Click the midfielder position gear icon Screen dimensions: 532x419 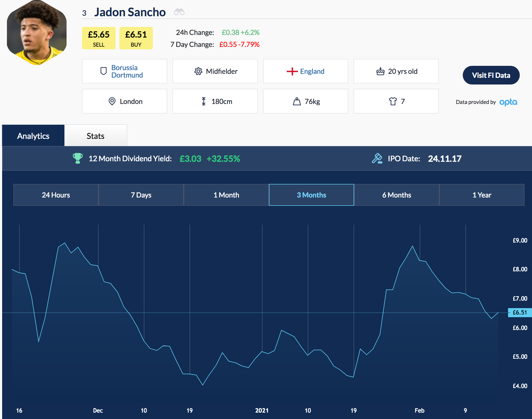[x=198, y=71]
